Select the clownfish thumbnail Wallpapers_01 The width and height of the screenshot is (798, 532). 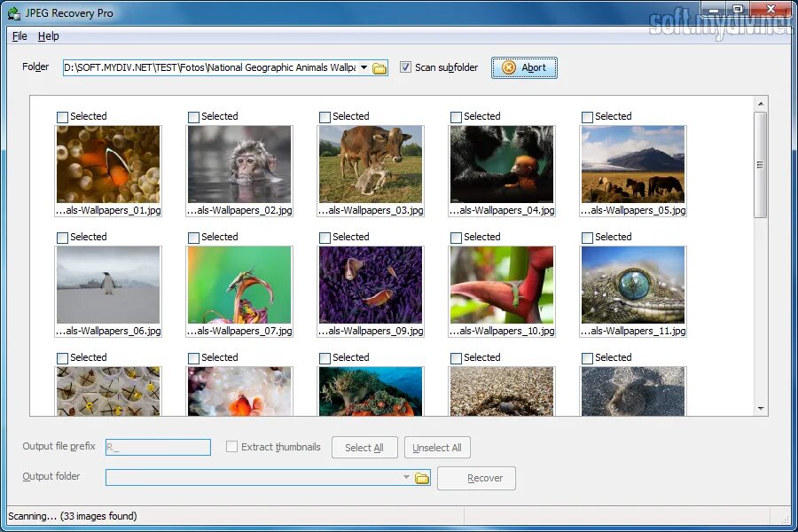click(x=108, y=164)
